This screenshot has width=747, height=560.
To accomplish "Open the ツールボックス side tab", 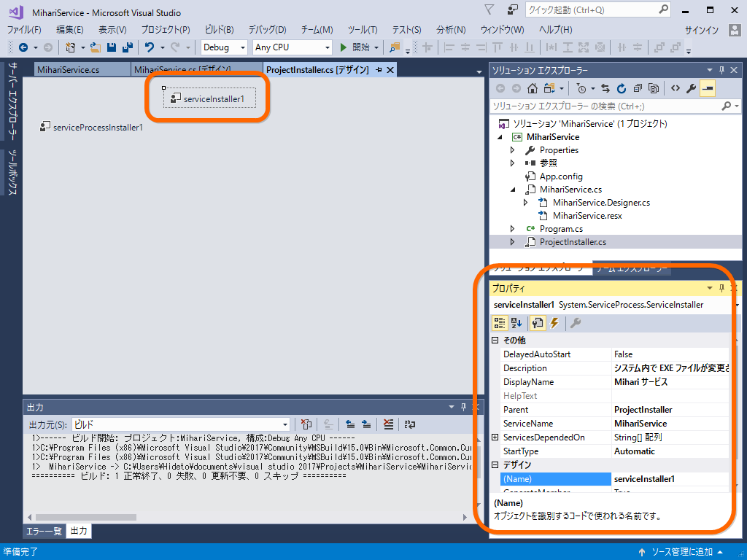I will (x=12, y=172).
